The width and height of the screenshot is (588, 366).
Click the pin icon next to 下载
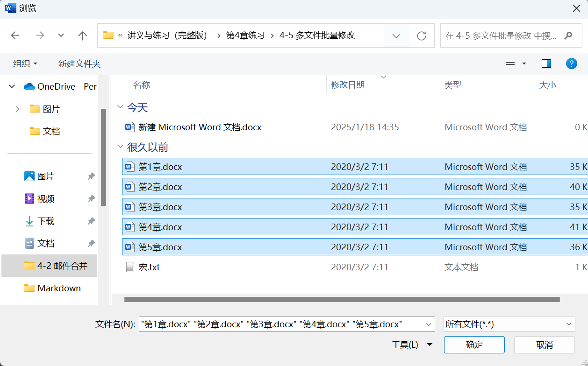[92, 221]
